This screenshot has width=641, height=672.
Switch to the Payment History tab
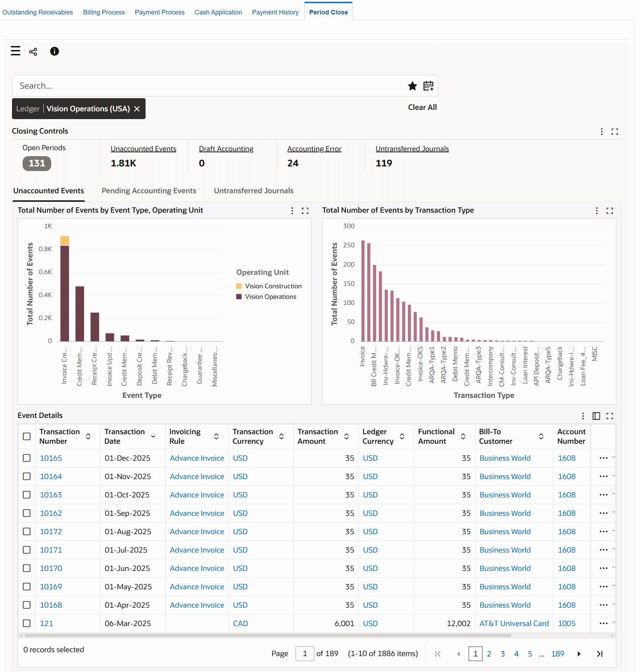click(275, 12)
